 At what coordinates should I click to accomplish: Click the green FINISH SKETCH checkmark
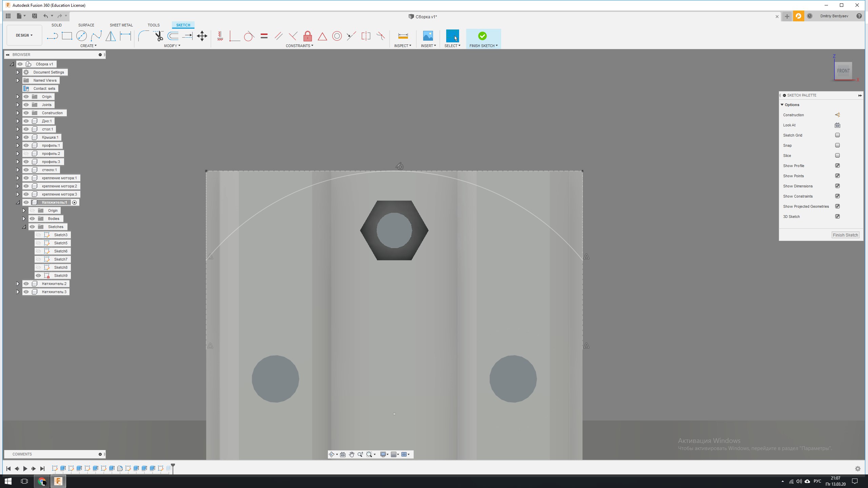pyautogui.click(x=482, y=36)
